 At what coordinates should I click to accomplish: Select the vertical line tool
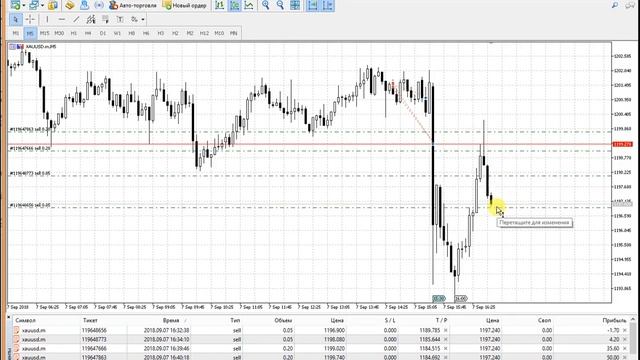(x=47, y=19)
